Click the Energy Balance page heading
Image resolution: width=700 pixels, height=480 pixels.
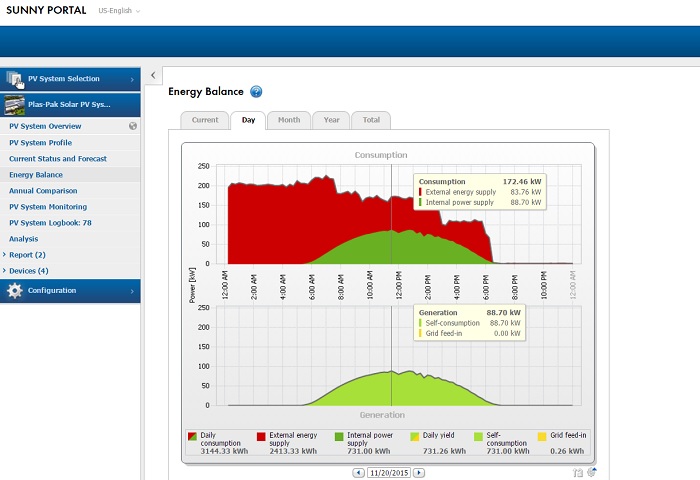click(206, 92)
